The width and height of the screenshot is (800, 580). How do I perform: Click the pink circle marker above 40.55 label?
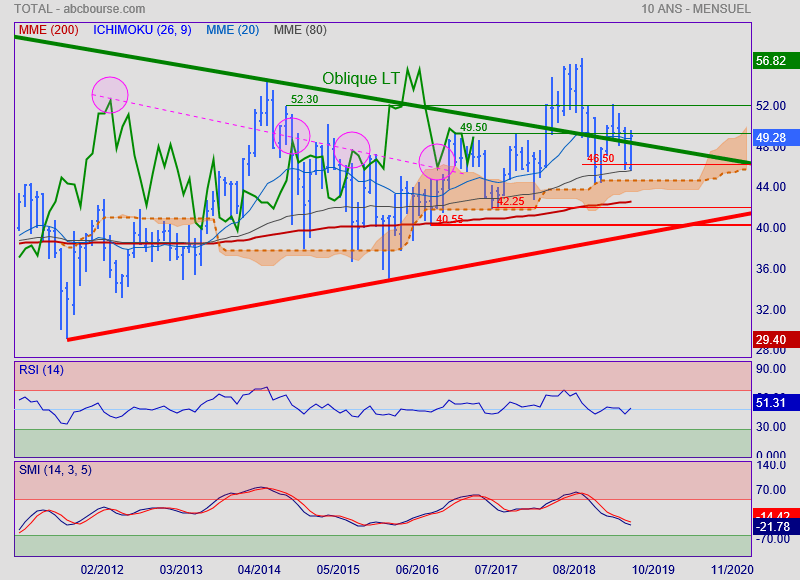click(437, 162)
